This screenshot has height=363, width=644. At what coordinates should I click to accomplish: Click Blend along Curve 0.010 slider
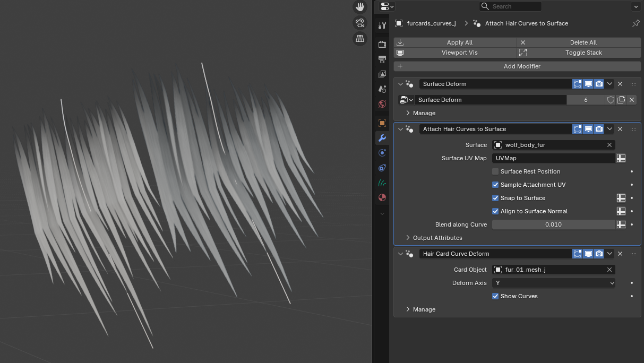(x=553, y=224)
